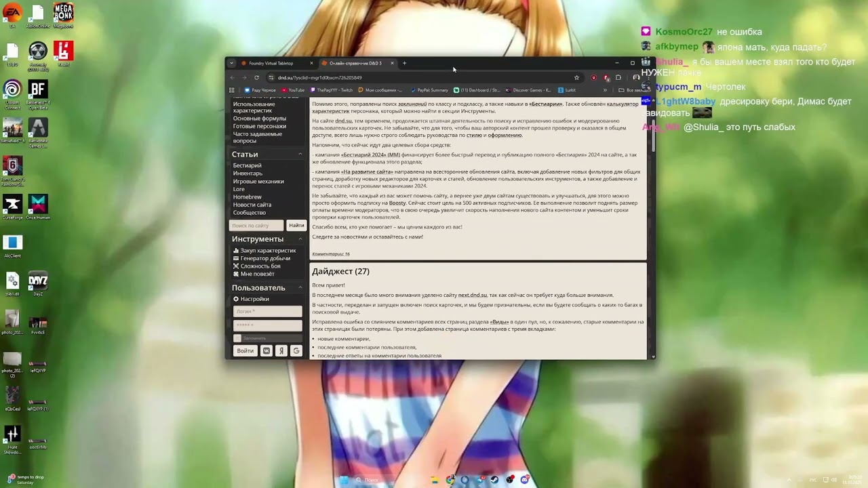The height and width of the screenshot is (488, 868).
Task: Open the EA desktop icon
Action: click(12, 14)
